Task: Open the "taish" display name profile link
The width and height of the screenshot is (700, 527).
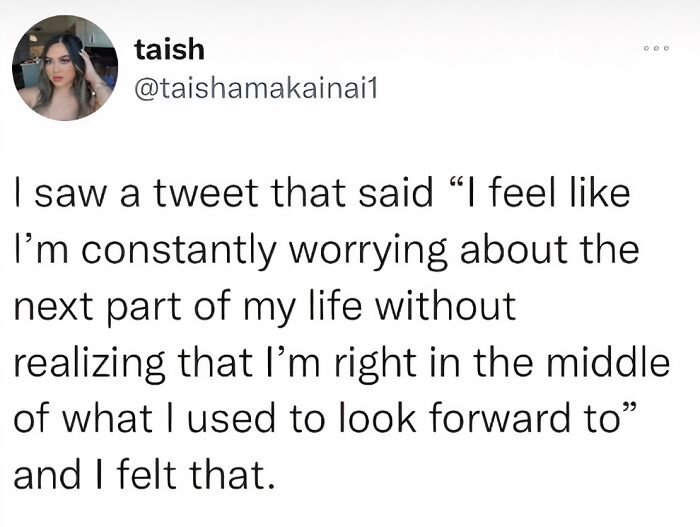Action: (x=169, y=48)
